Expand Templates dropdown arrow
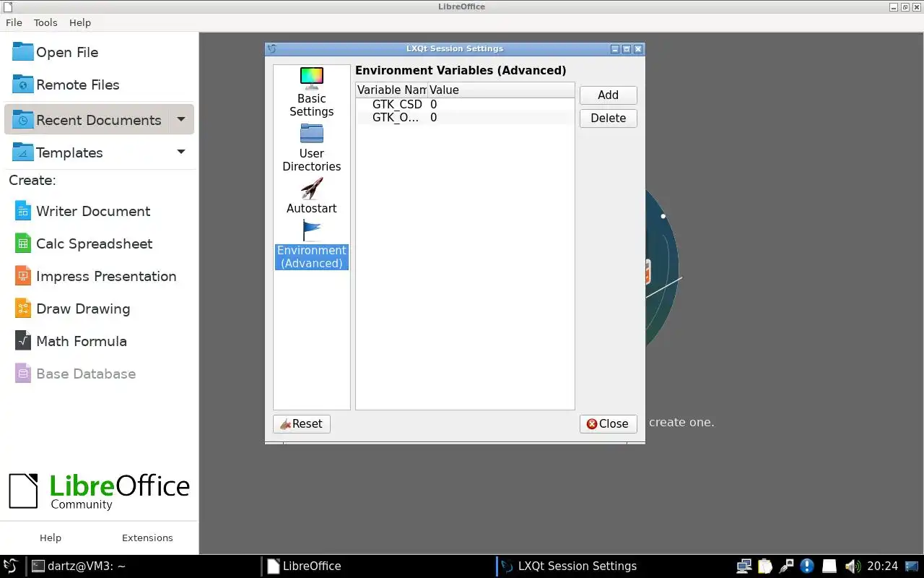Image resolution: width=924 pixels, height=578 pixels. pos(181,152)
